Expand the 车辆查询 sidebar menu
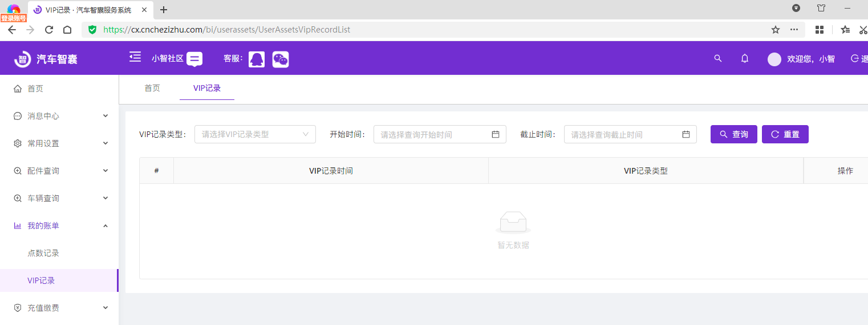This screenshot has width=868, height=325. tap(59, 198)
